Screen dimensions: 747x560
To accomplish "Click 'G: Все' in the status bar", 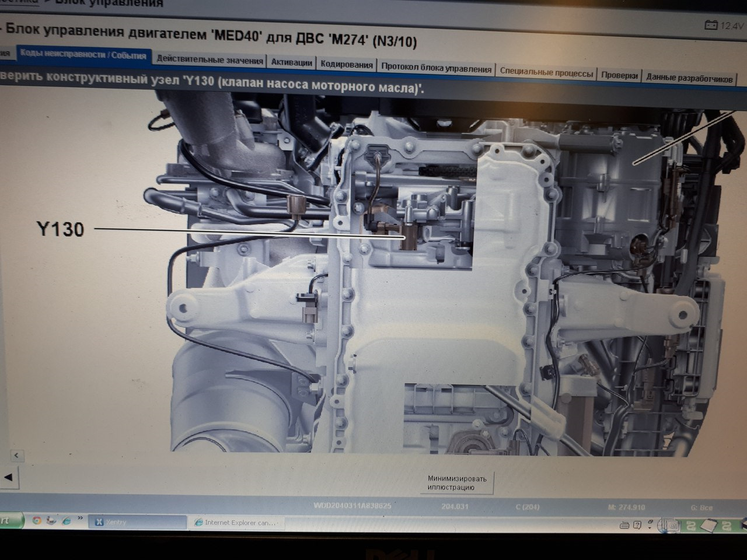I will pyautogui.click(x=702, y=508).
